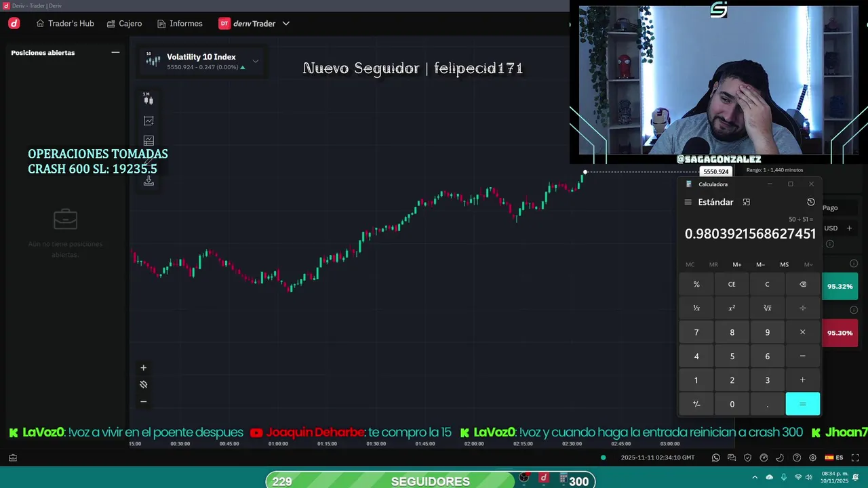Click the M+ memory add button
This screenshot has height=488, width=868.
coord(736,264)
